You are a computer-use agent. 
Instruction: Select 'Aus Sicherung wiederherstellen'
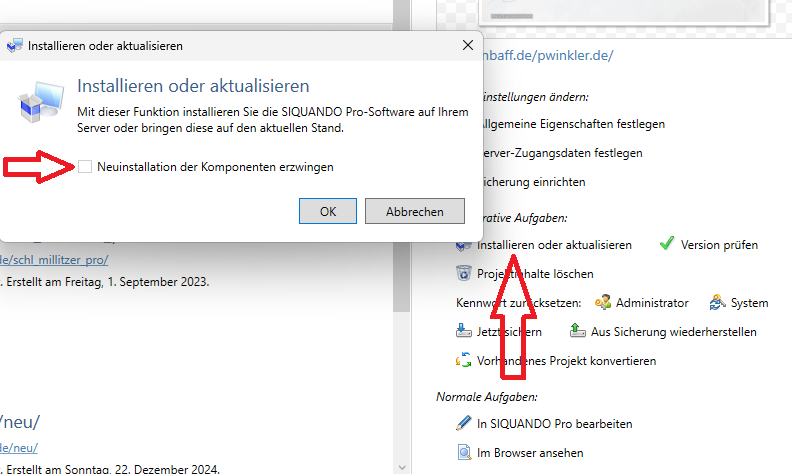coord(674,332)
